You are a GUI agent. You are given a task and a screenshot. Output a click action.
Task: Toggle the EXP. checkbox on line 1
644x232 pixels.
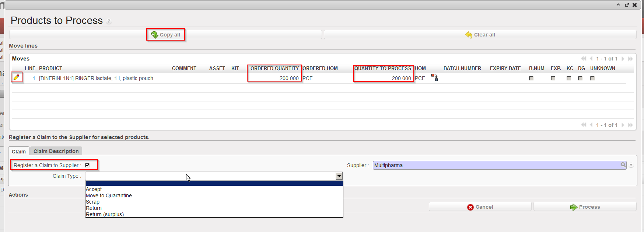[553, 78]
